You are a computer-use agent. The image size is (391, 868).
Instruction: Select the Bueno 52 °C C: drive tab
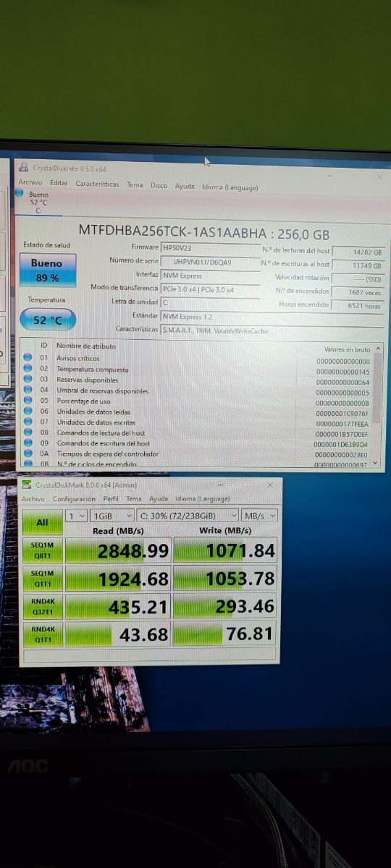click(38, 202)
